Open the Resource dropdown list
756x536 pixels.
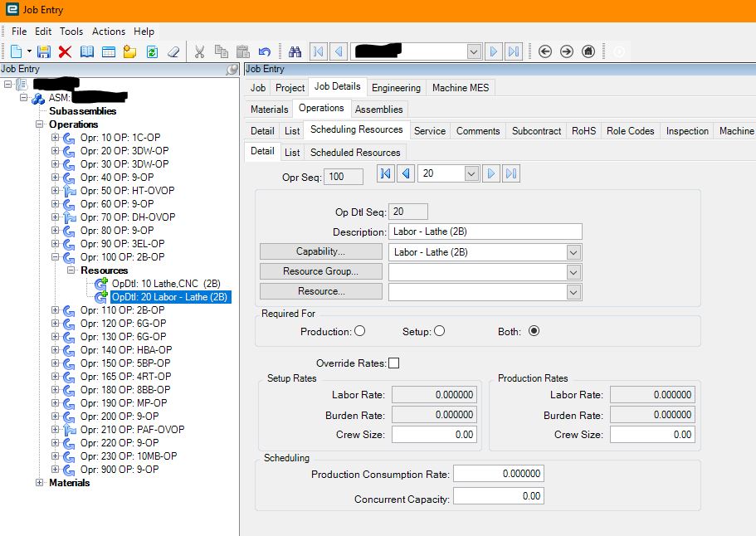coord(573,292)
